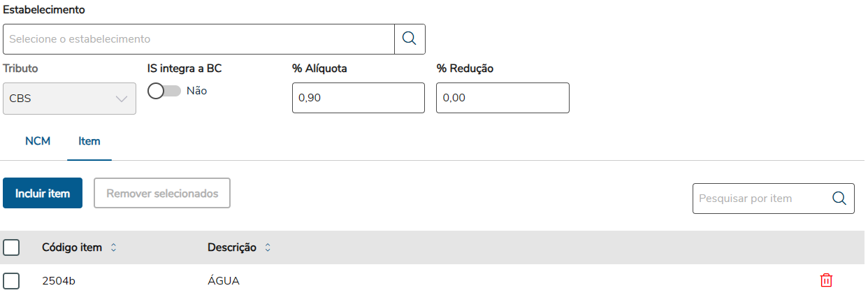Click the % Redução input field

point(502,98)
